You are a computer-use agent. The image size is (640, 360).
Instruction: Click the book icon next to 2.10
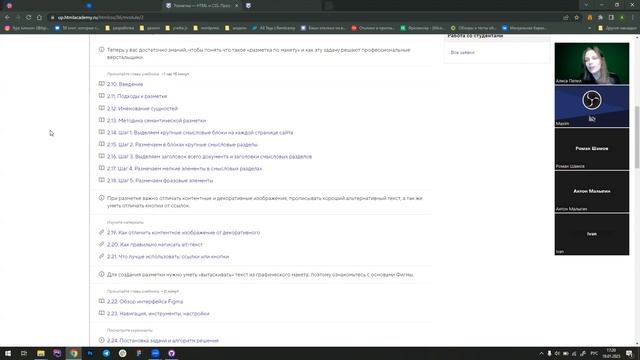click(101, 84)
